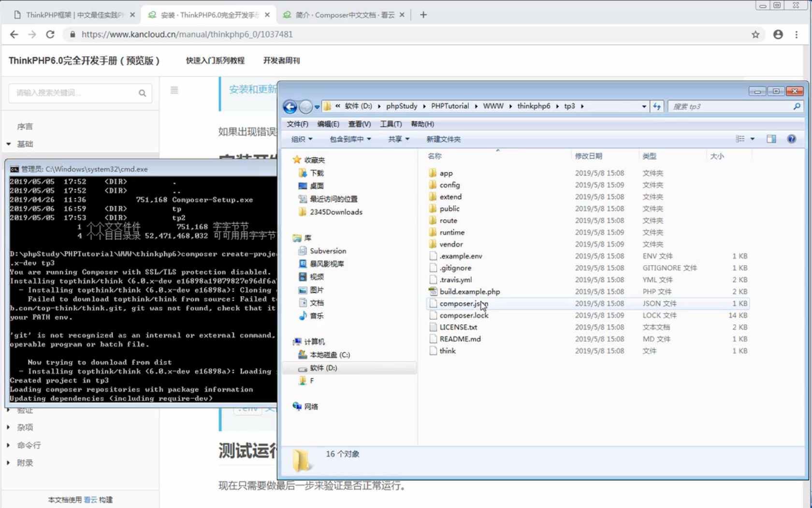812x508 pixels.
Task: Click the 新建文件夹 button
Action: 444,139
